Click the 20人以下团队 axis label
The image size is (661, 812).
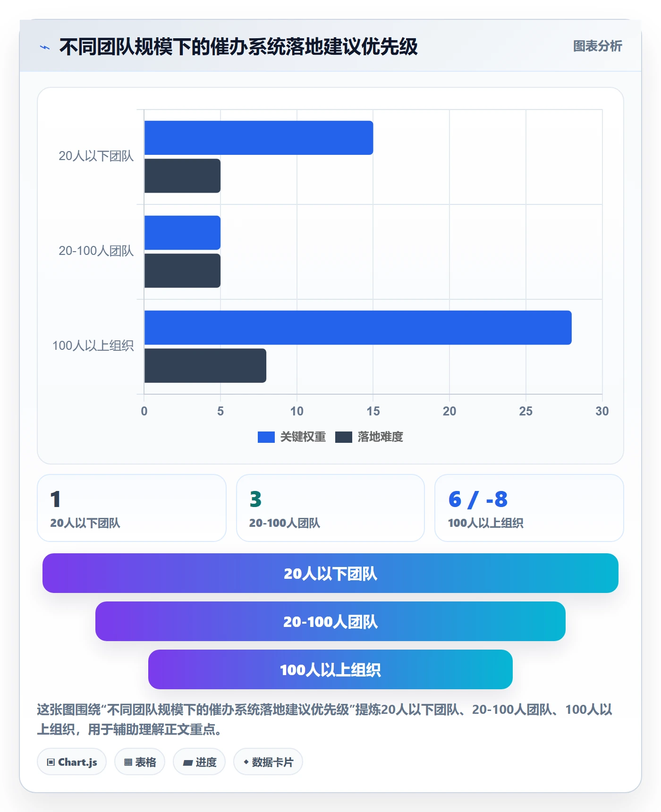tap(96, 156)
